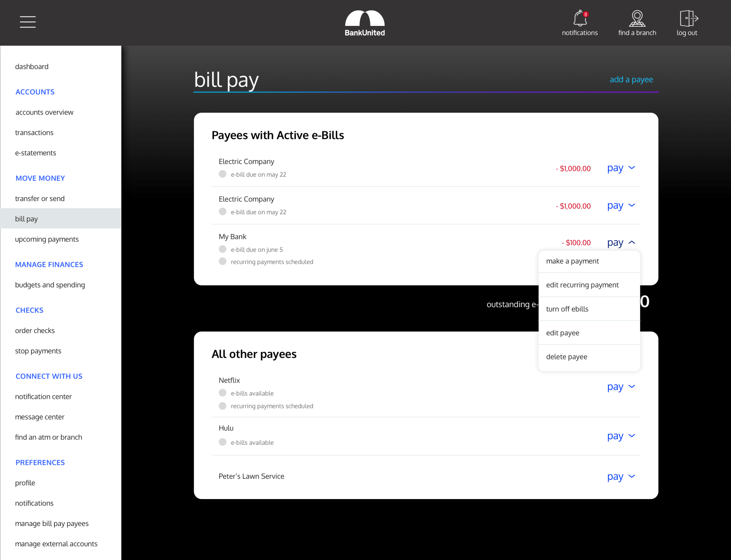Click status dot beside My Bank e-bill due
Viewport: 731px width, 560px height.
point(223,249)
